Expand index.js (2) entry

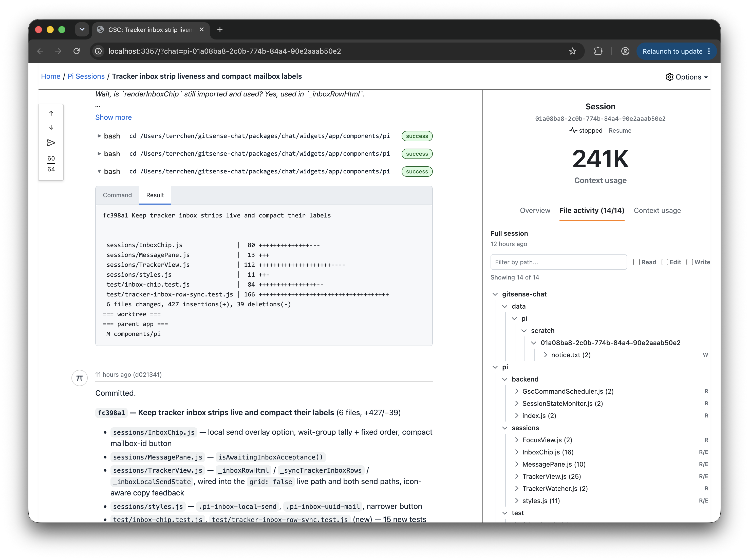pyautogui.click(x=516, y=415)
